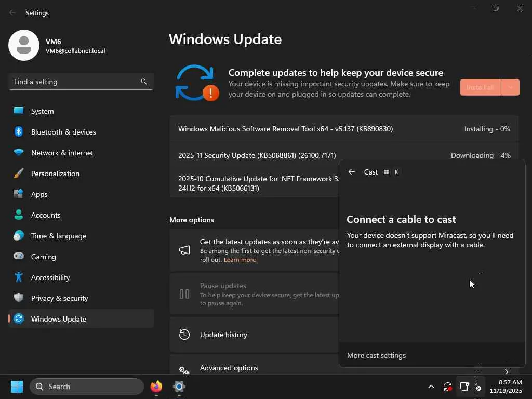Image resolution: width=532 pixels, height=399 pixels.
Task: Open Time & language clock icon
Action: coord(19,235)
